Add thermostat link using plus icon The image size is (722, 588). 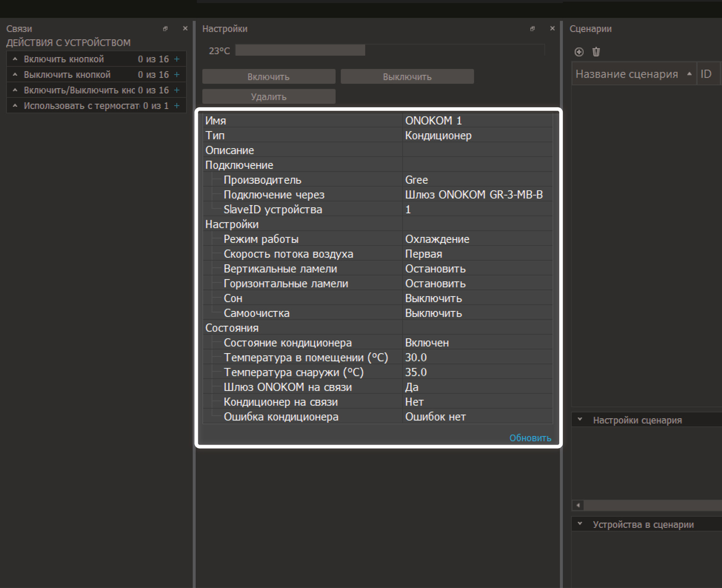(x=177, y=105)
